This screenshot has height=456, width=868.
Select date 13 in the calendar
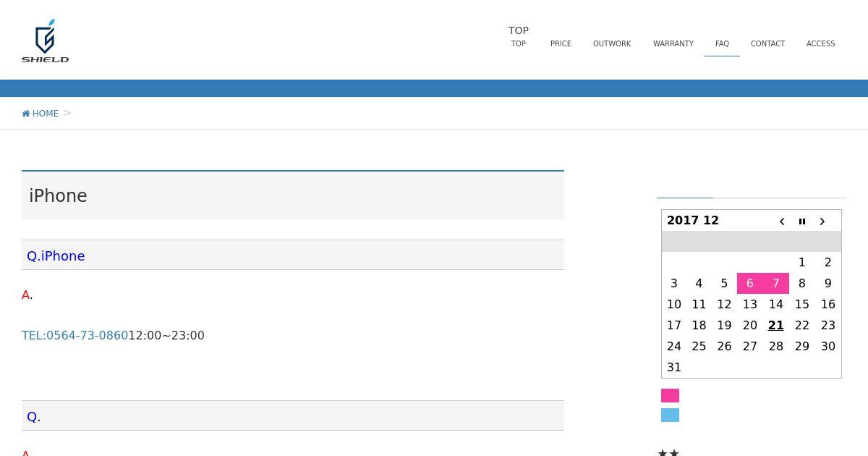coord(750,305)
